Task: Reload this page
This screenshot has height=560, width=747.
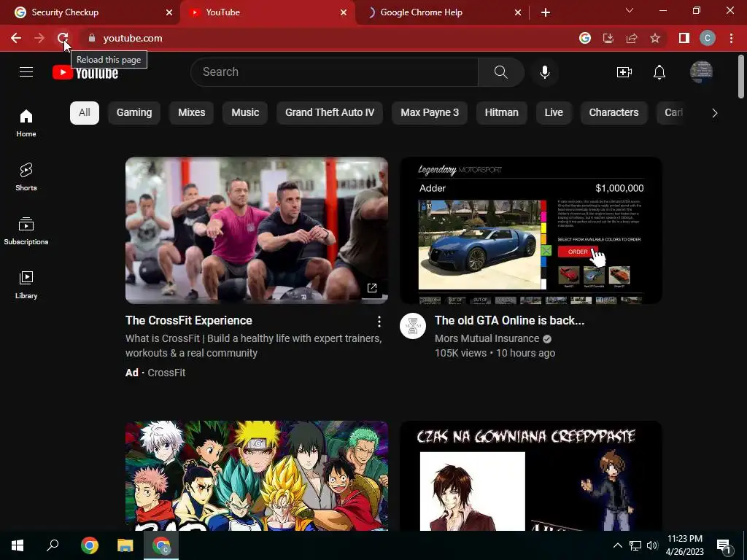Action: pyautogui.click(x=63, y=38)
